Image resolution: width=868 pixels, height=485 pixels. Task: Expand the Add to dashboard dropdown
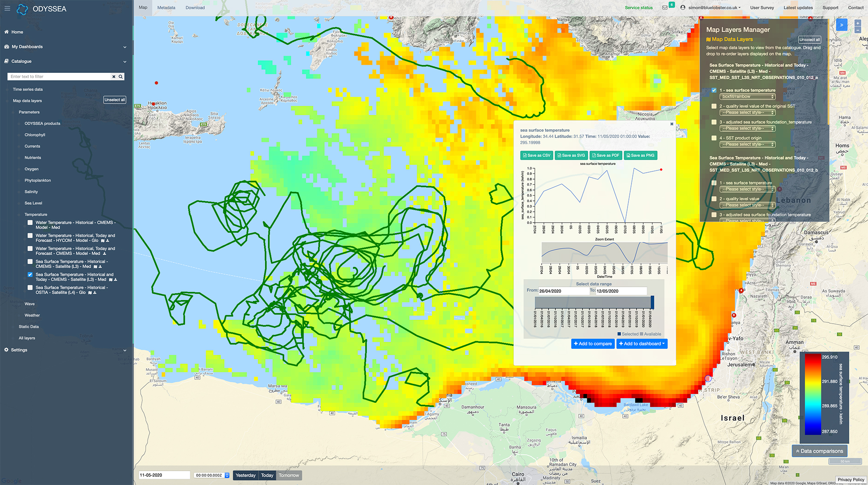click(642, 344)
